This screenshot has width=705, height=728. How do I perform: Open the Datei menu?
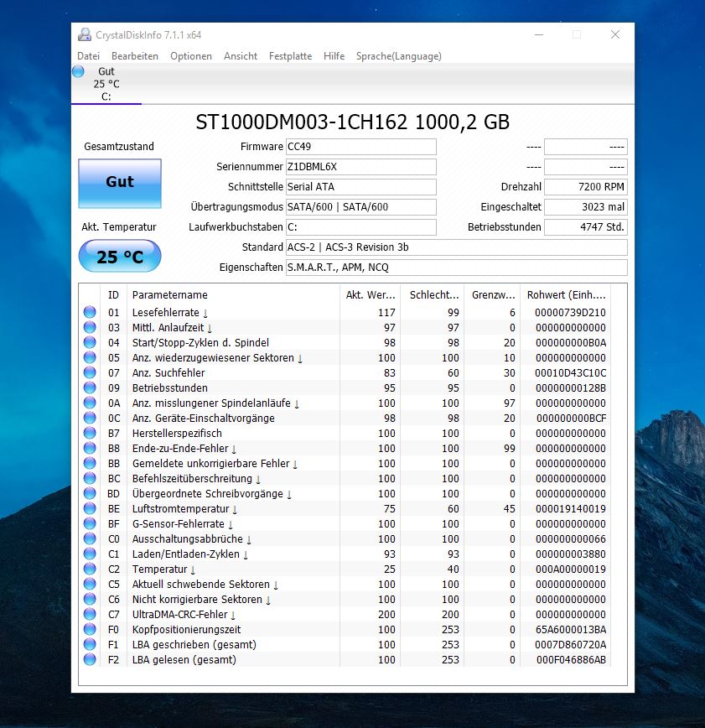[x=88, y=56]
